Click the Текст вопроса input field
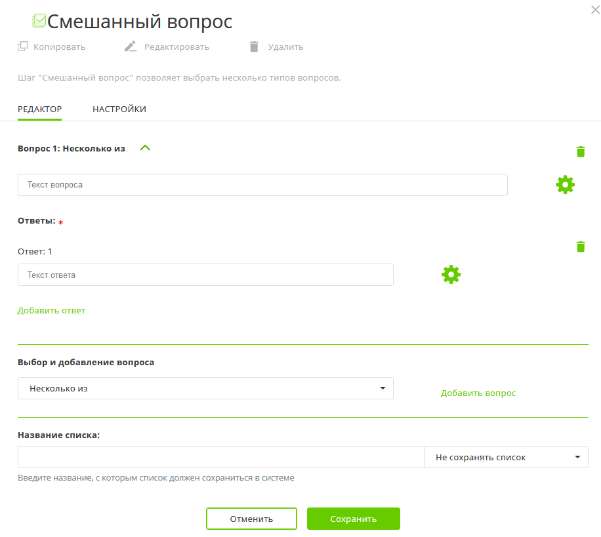This screenshot has width=601, height=537. [262, 185]
